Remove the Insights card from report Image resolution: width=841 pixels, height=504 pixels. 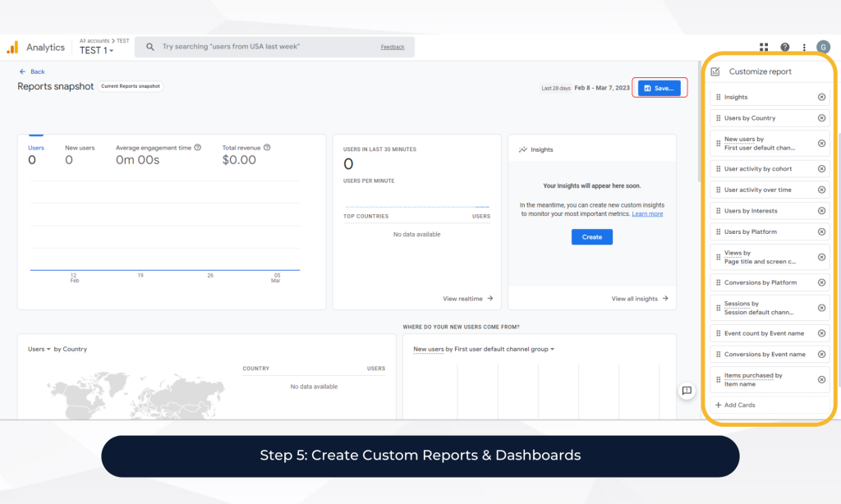[x=821, y=97]
